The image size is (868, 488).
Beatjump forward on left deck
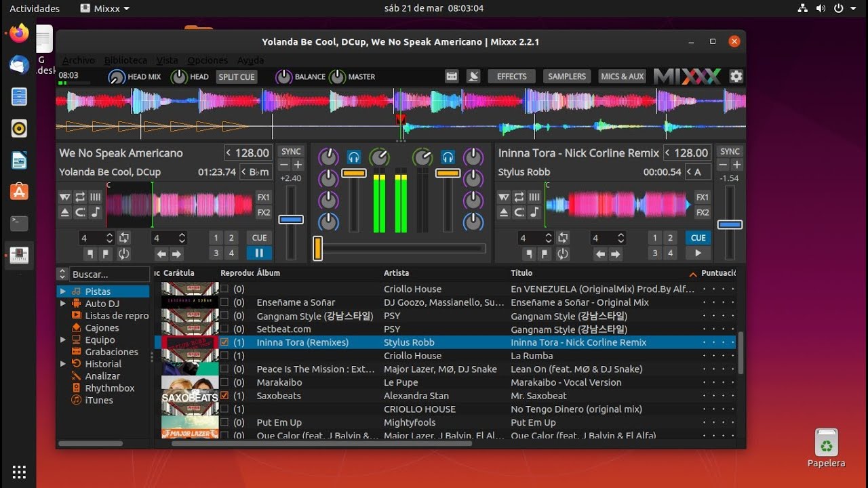point(176,254)
